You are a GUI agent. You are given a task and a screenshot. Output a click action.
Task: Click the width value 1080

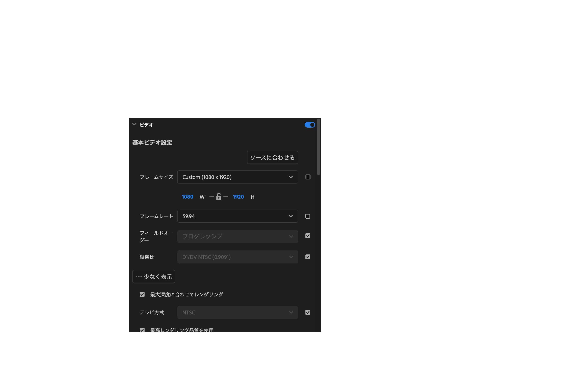tap(187, 197)
